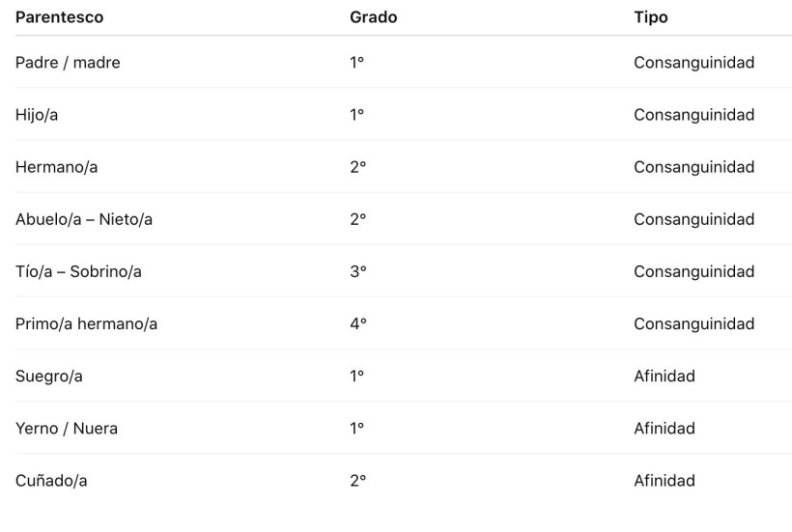Click the Cuñado/a row label

pyautogui.click(x=51, y=480)
